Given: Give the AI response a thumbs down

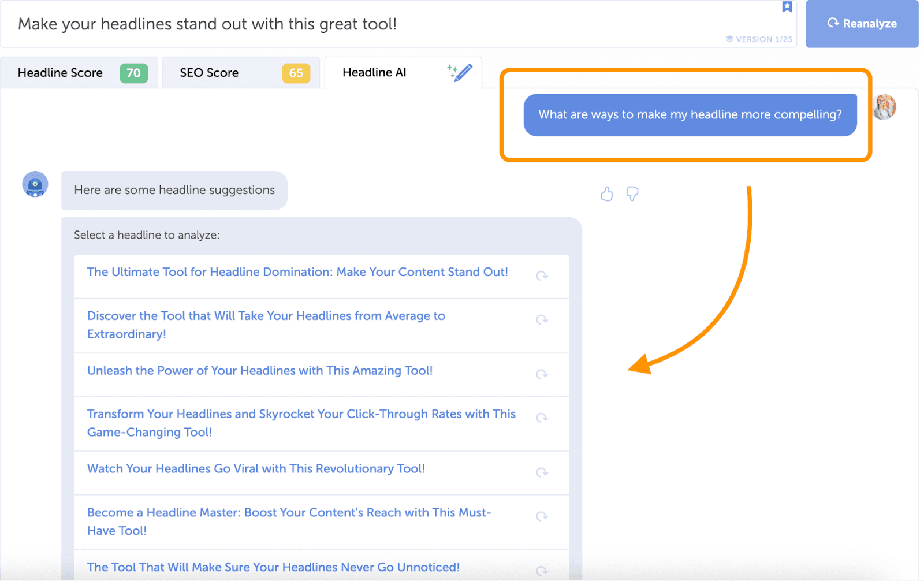Looking at the screenshot, I should coord(632,194).
